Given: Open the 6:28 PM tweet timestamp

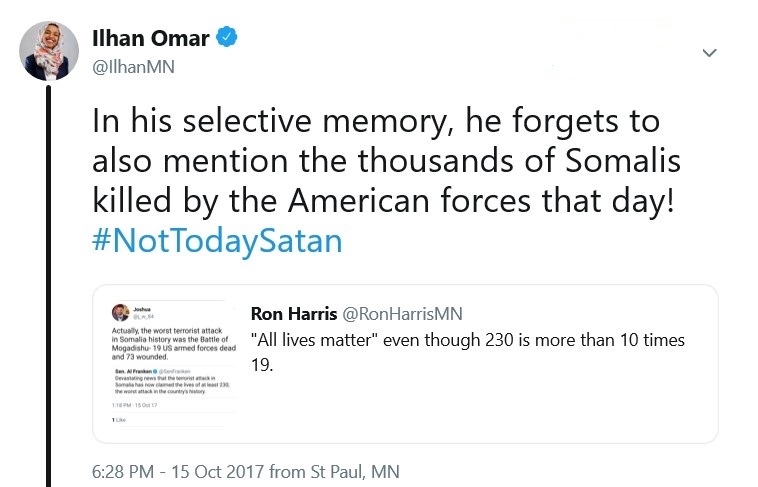Looking at the screenshot, I should (x=123, y=472).
